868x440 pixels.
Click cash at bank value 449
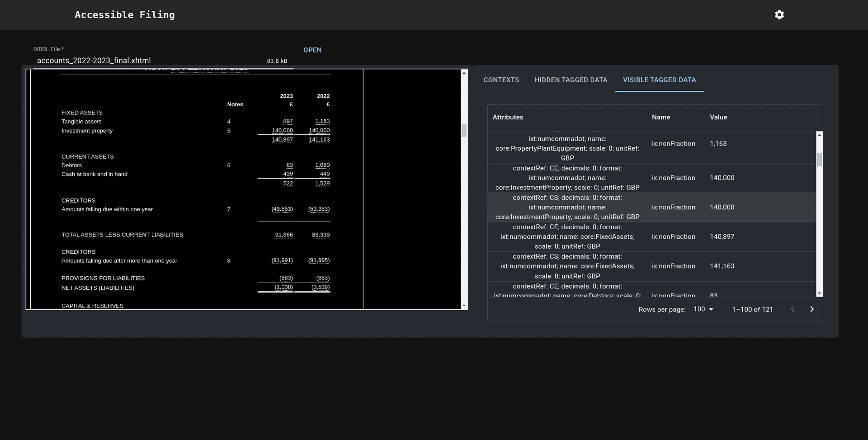click(x=325, y=174)
